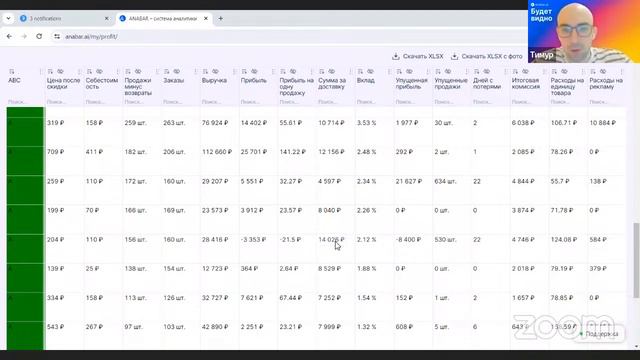Select the 21 627 ₽ lost profit cell

click(409, 181)
